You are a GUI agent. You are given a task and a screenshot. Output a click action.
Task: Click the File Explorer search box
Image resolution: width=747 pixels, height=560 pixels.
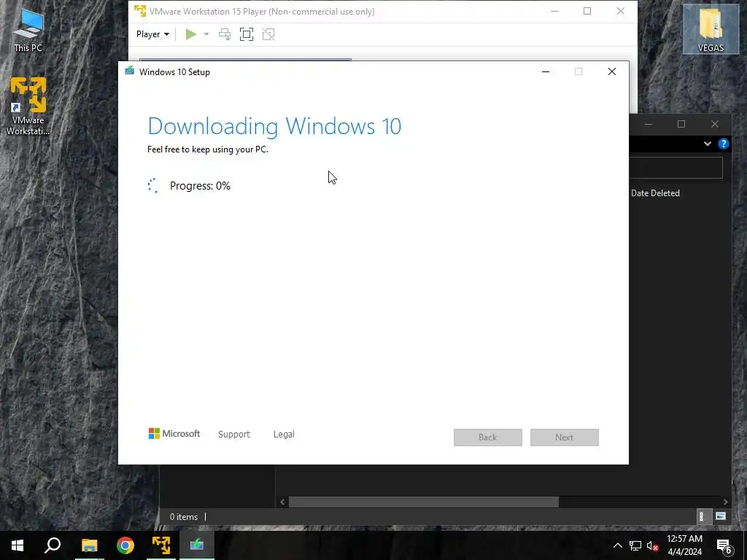tap(676, 168)
